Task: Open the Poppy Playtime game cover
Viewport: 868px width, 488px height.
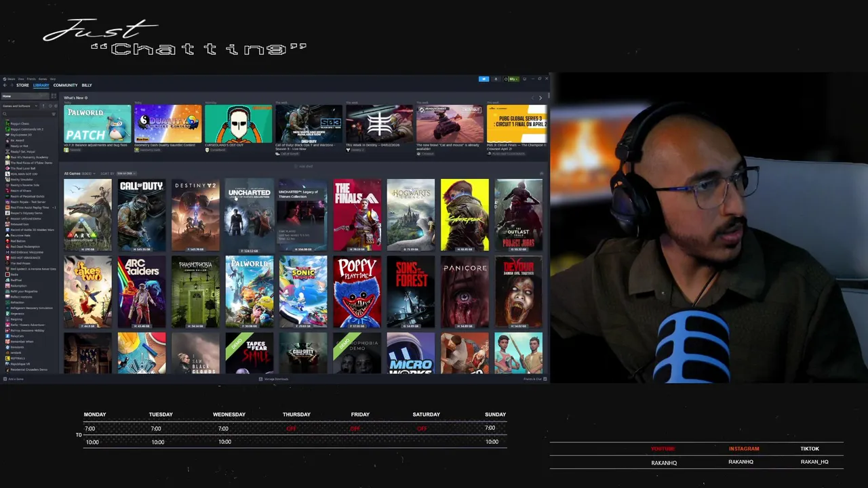Action: 357,291
